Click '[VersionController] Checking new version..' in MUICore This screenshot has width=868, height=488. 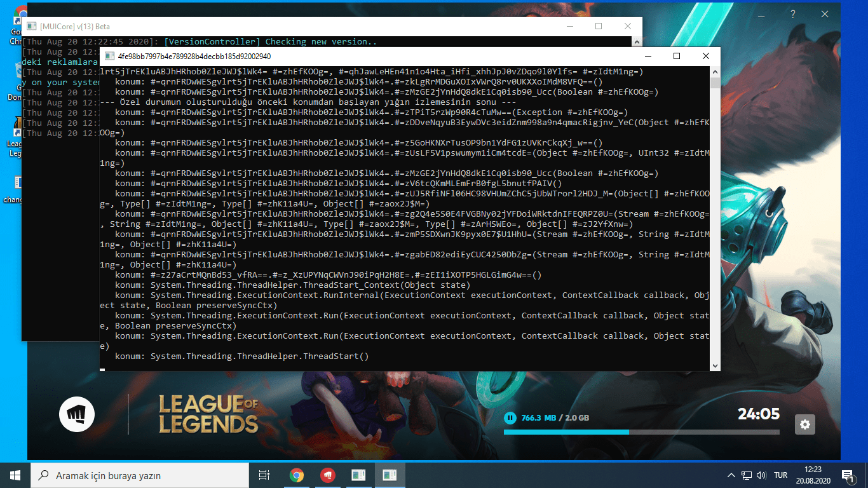(x=270, y=41)
